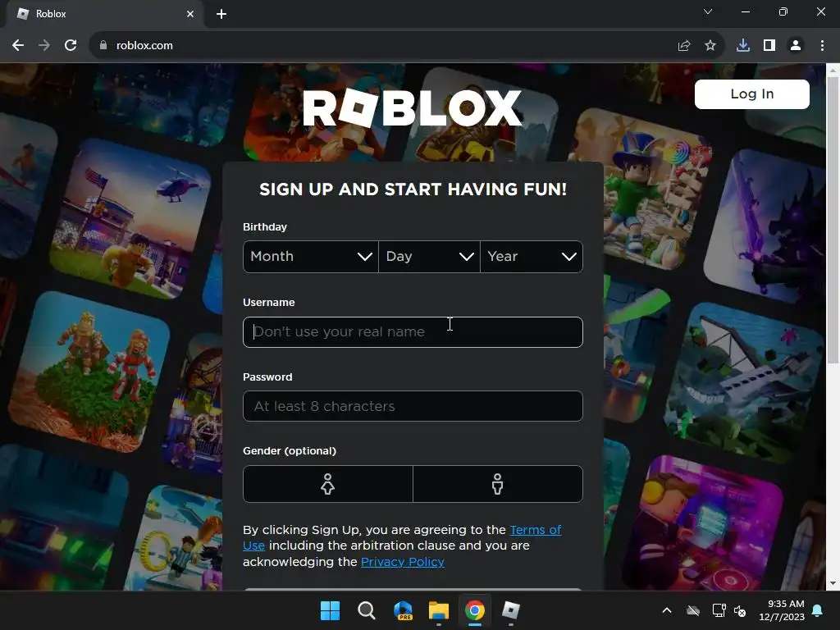This screenshot has width=840, height=630.
Task: Click the muted volume tray icon
Action: point(740,610)
